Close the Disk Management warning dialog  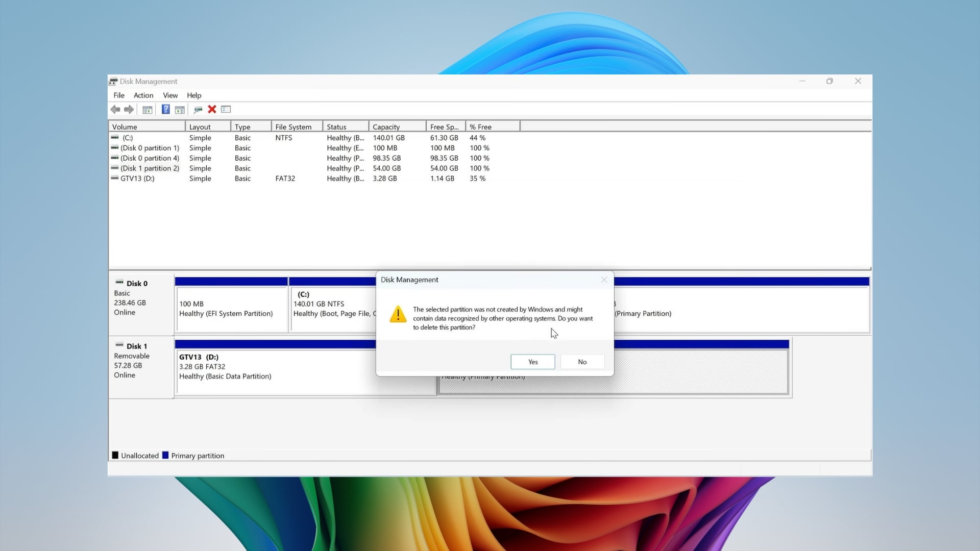604,280
